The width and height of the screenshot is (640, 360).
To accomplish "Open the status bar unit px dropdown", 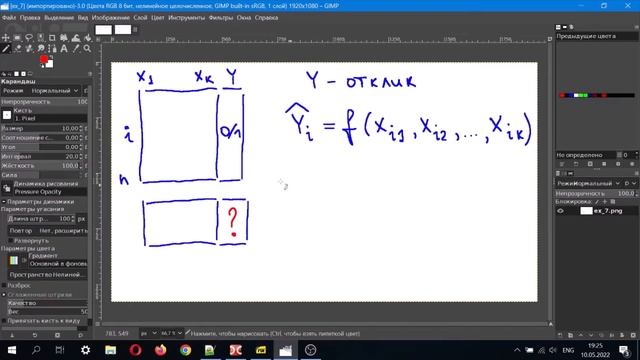I will (149, 333).
